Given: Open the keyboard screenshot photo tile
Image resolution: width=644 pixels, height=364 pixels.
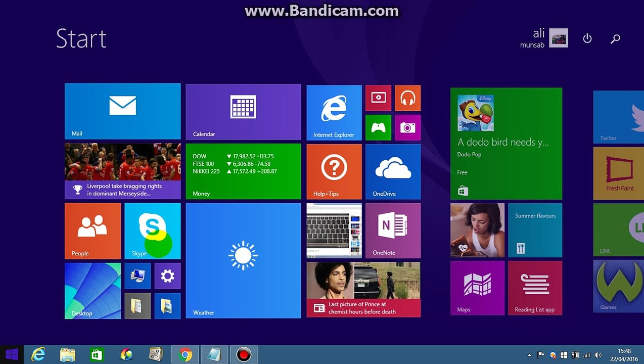Looking at the screenshot, I should point(334,231).
